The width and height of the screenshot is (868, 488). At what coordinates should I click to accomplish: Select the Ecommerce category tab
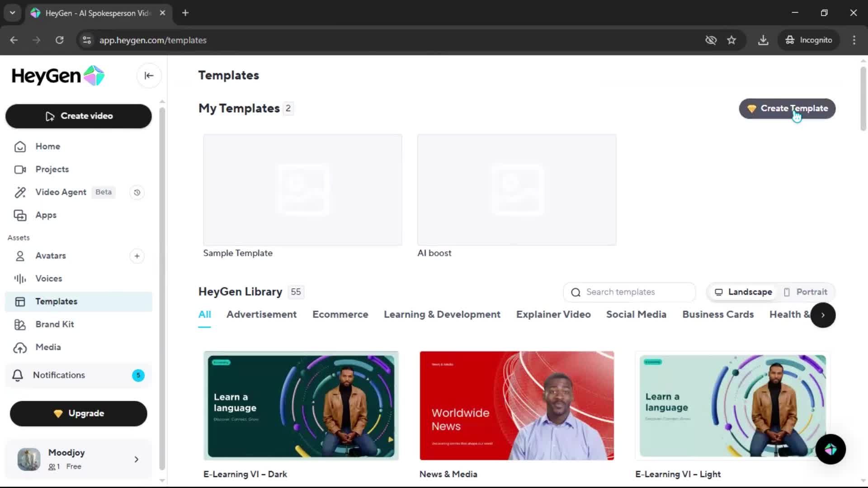tap(340, 314)
